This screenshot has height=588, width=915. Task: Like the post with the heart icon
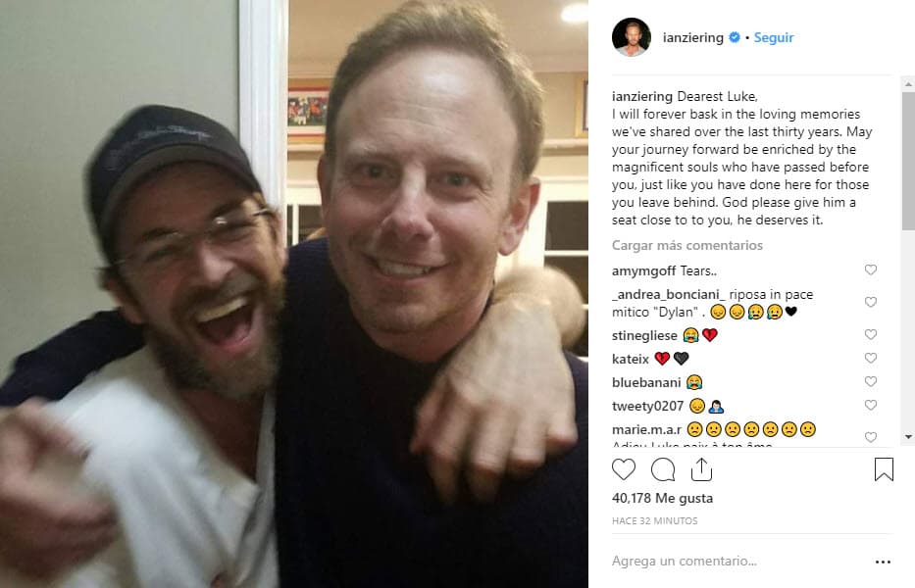(x=622, y=470)
